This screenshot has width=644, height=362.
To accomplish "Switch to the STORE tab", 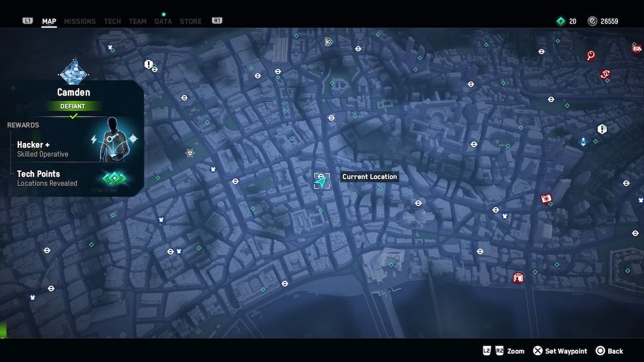I will pyautogui.click(x=191, y=21).
